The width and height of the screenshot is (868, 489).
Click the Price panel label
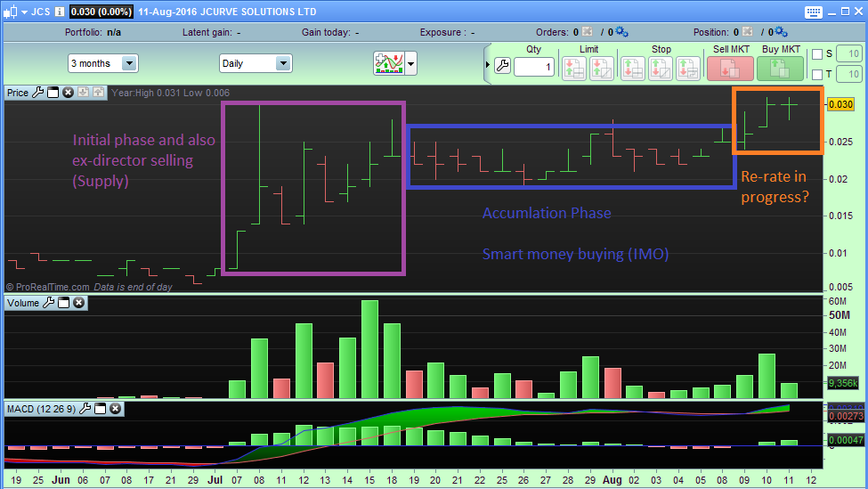click(18, 93)
